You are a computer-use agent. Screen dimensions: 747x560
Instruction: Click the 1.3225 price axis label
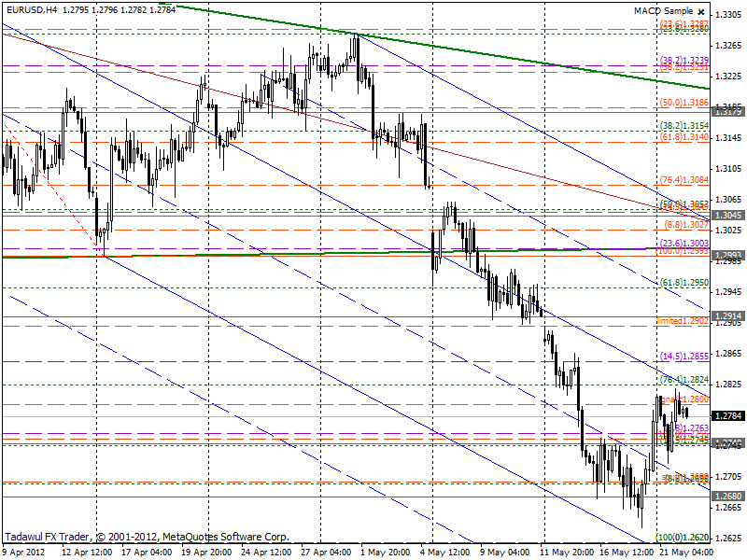tap(728, 77)
